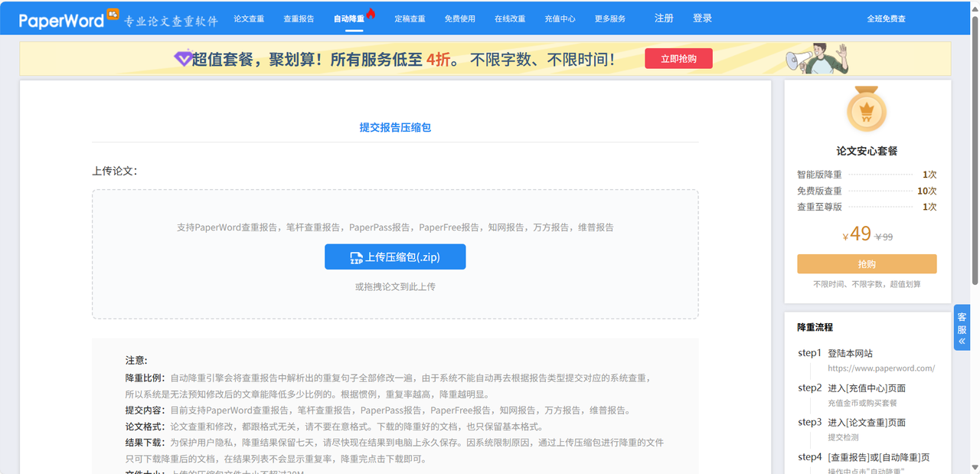Click the dashed upload drop zone
The height and width of the screenshot is (474, 980).
pyautogui.click(x=395, y=254)
